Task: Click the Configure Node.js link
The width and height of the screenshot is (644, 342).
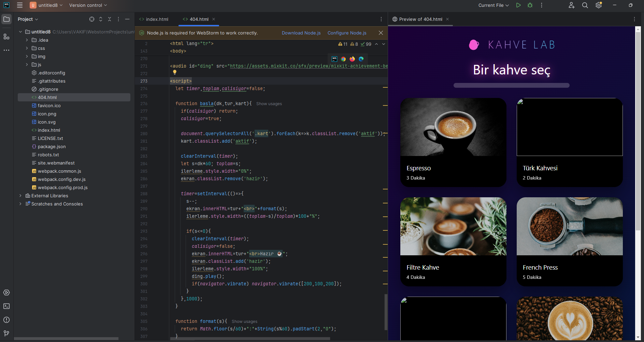Action: [347, 33]
